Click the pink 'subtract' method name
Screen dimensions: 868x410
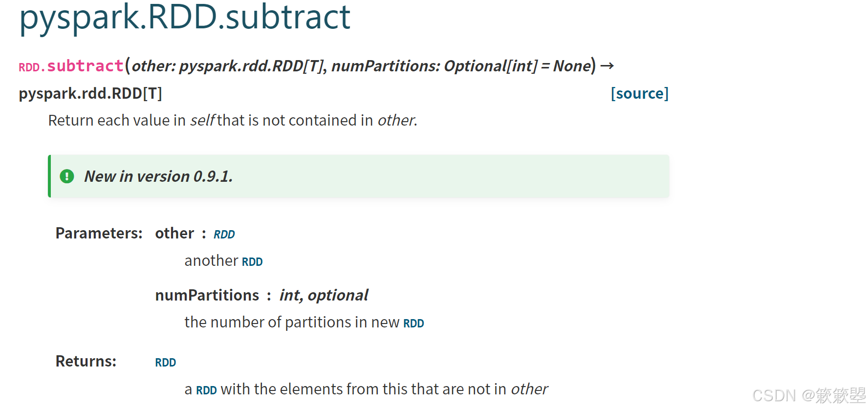[85, 66]
